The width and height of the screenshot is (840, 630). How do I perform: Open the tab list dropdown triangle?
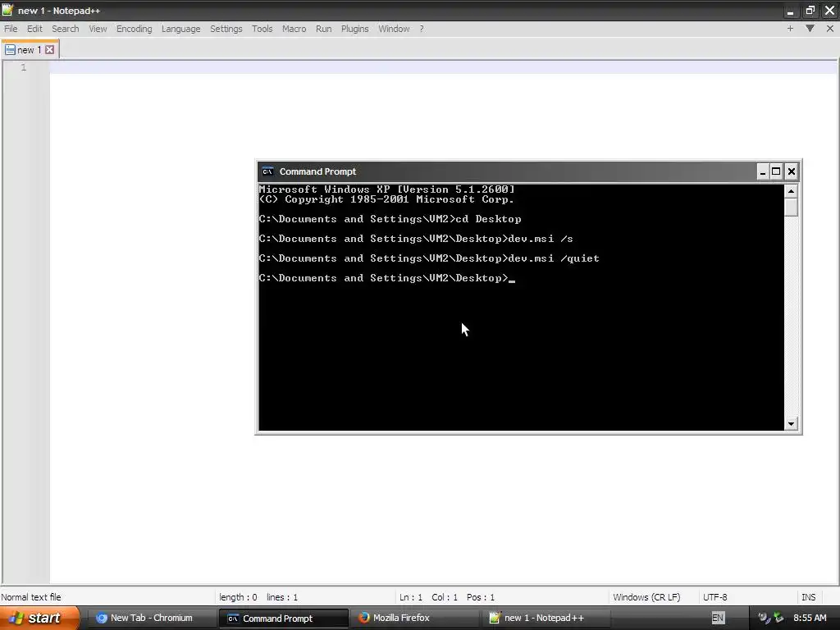click(810, 29)
